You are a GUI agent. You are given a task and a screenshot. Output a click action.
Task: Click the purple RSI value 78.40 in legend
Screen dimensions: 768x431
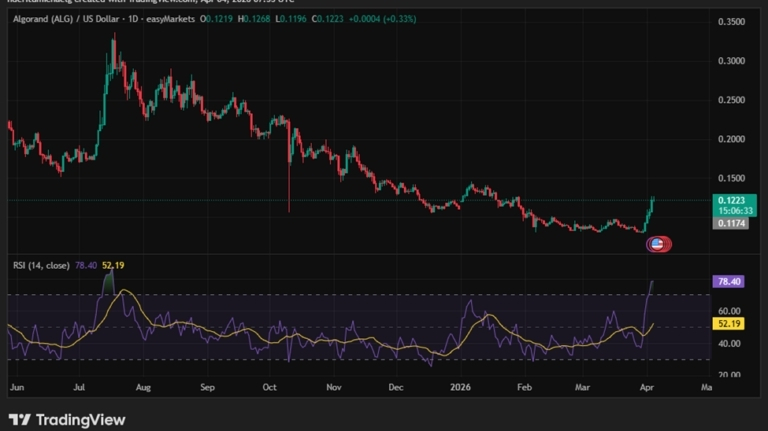tap(86, 265)
